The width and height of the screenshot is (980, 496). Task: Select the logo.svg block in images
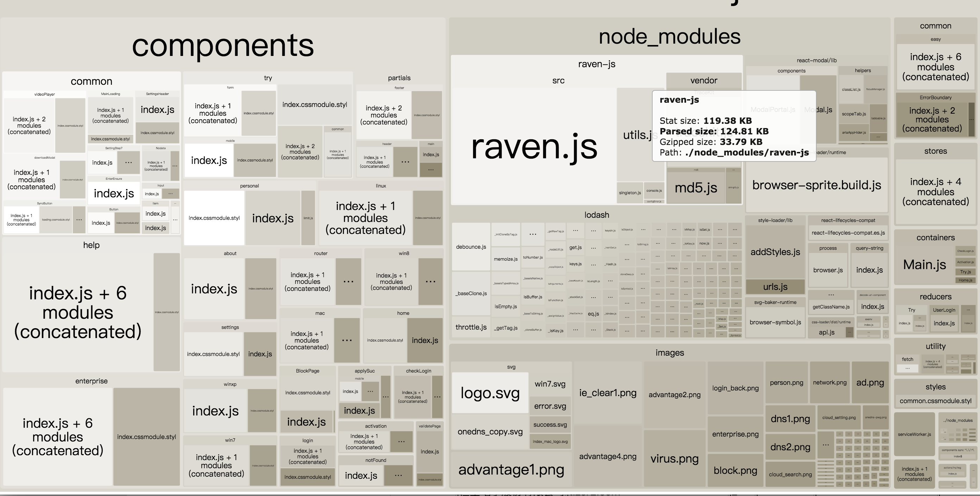[490, 393]
